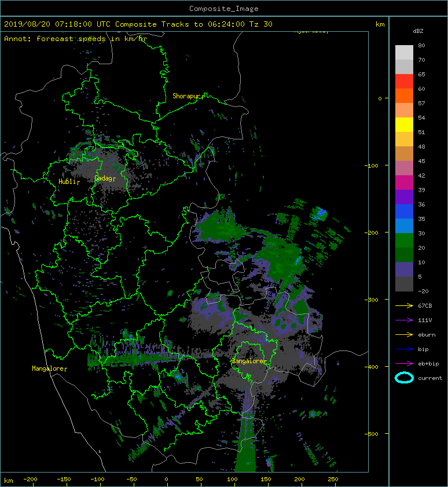Select the Gadag city label
This screenshot has width=448, height=487.
click(x=103, y=178)
